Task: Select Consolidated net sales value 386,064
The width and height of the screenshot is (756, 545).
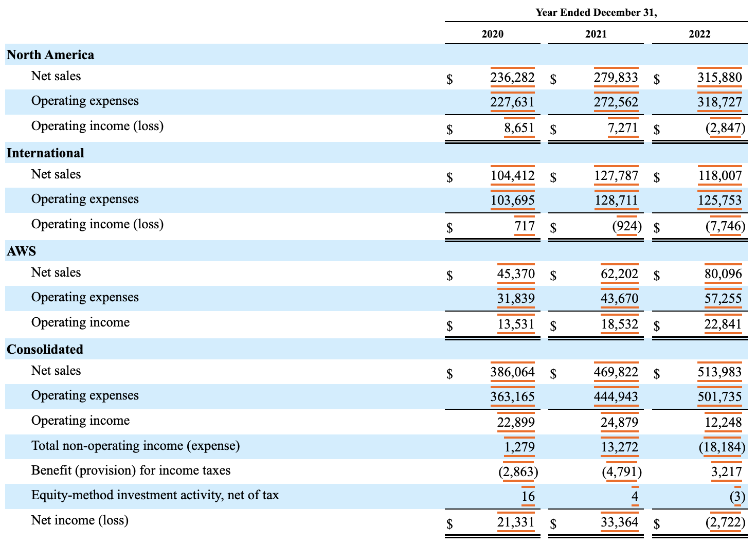Action: coord(512,372)
